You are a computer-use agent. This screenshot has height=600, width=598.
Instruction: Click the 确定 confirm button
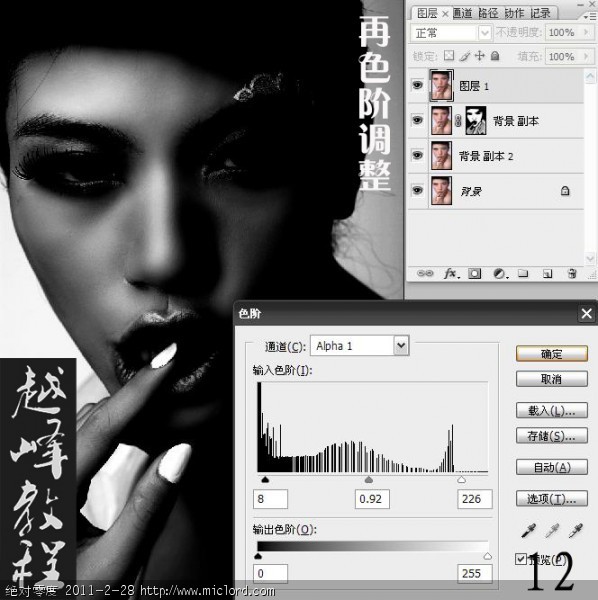(x=551, y=354)
